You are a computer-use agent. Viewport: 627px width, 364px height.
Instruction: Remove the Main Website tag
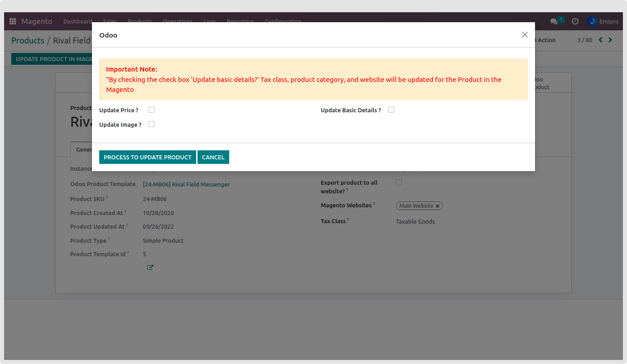[x=438, y=206]
